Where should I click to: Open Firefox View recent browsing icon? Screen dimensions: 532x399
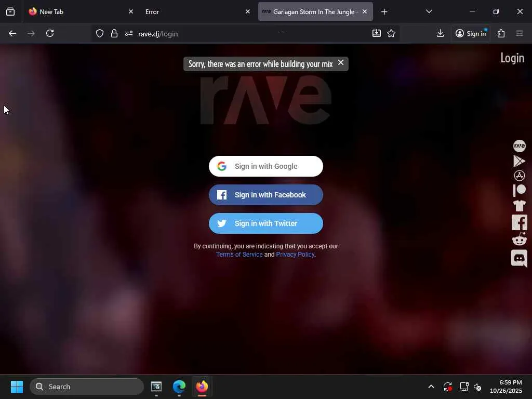point(10,11)
